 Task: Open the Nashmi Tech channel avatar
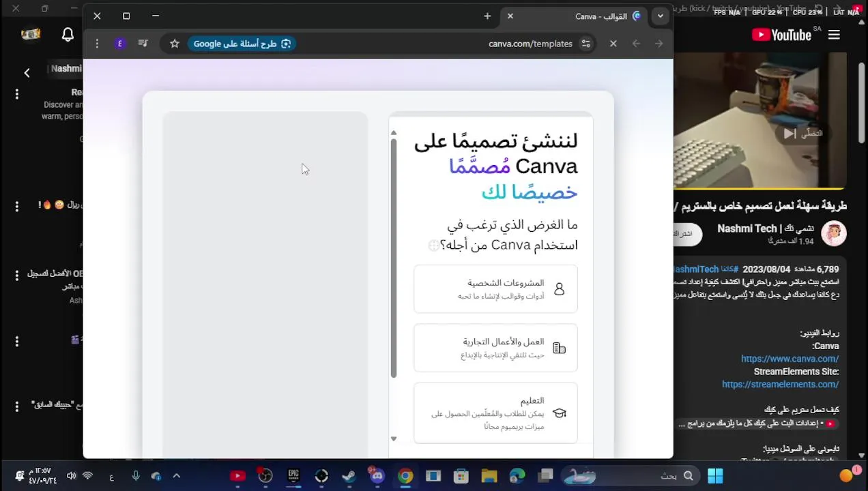point(834,233)
